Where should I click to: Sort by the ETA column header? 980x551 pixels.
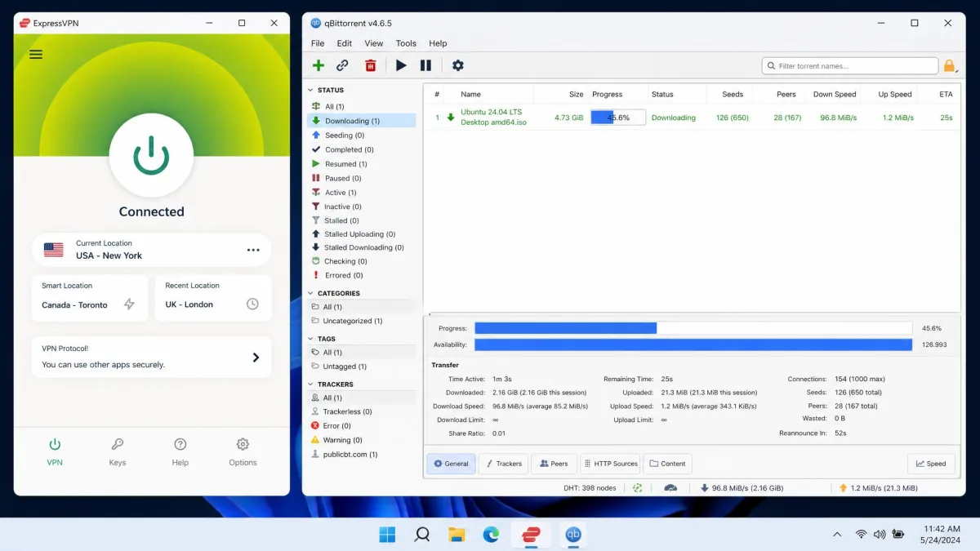(x=946, y=94)
